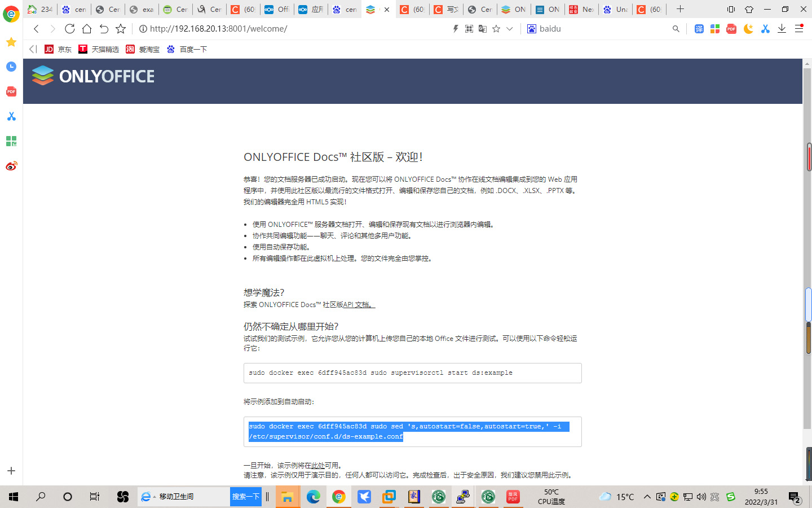Open the 百度一下 bookmark
This screenshot has height=508, width=812.
(x=187, y=49)
